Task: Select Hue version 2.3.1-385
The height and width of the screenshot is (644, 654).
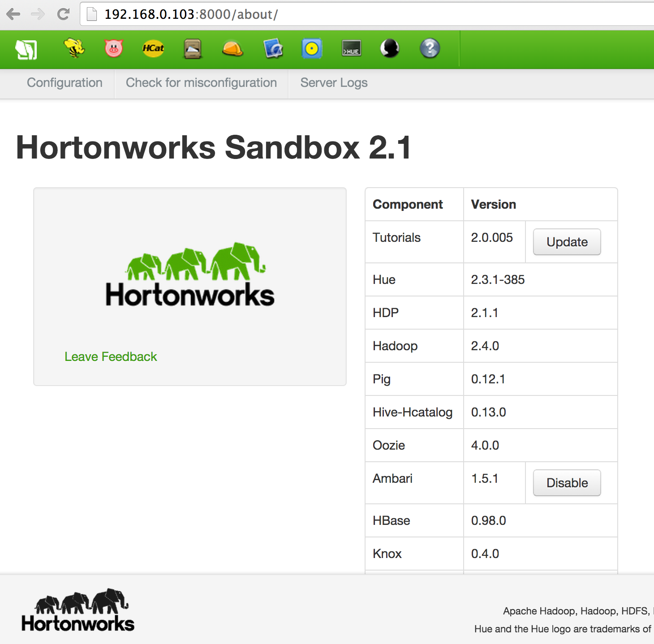Action: (498, 279)
